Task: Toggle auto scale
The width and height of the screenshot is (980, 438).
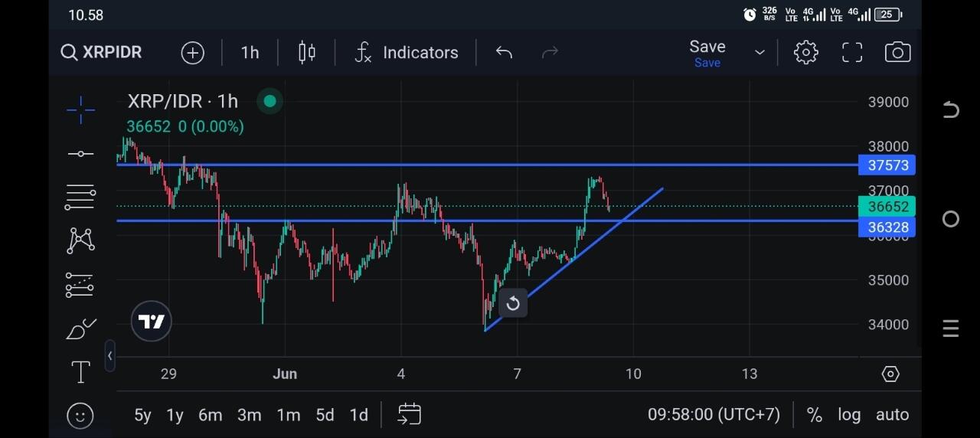Action: coord(892,415)
